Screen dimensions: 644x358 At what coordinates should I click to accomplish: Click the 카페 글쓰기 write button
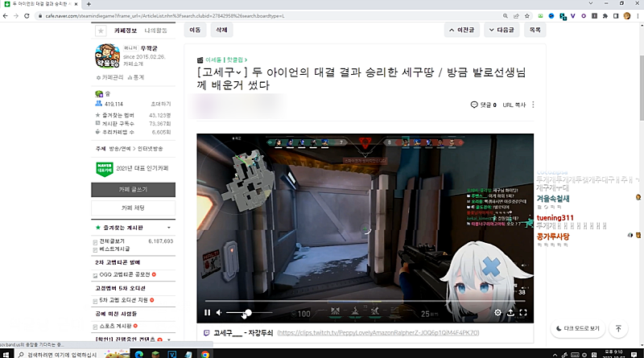point(133,190)
